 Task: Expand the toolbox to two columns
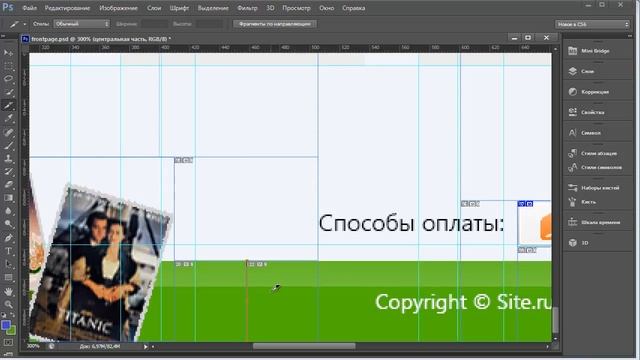4,36
